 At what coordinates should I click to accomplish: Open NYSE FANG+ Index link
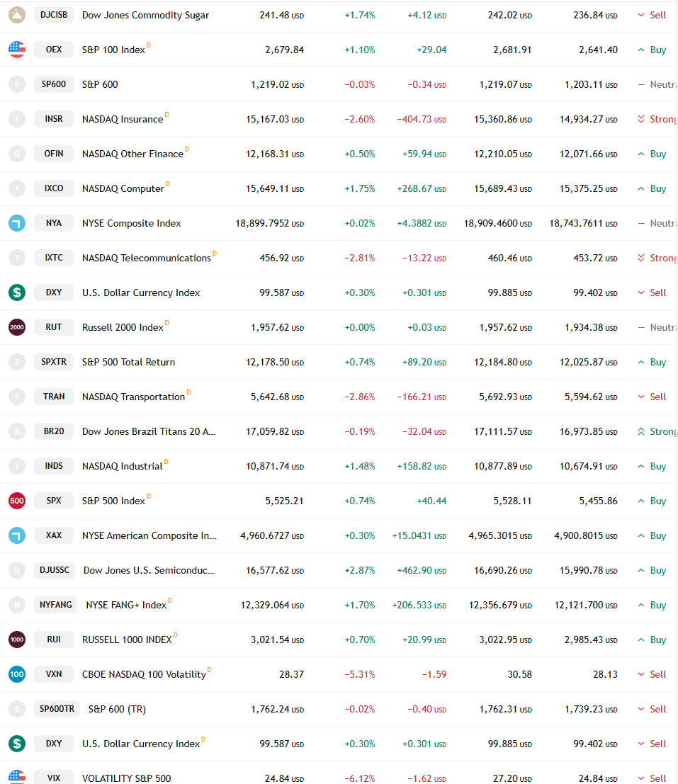click(x=127, y=605)
